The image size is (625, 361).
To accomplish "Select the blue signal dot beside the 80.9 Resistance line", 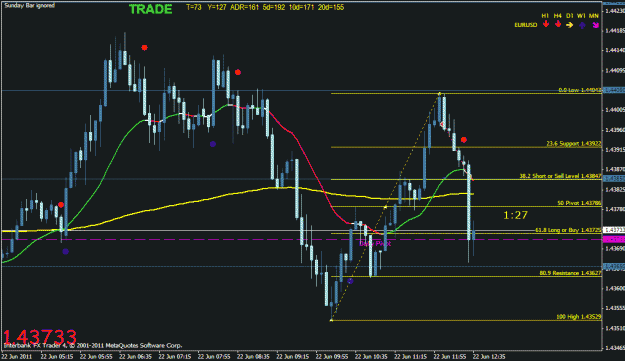I will click(x=350, y=281).
